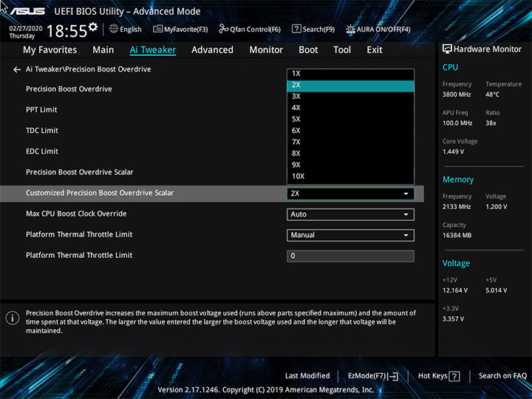
Task: Click the Hardware Monitor display icon
Action: (x=447, y=50)
